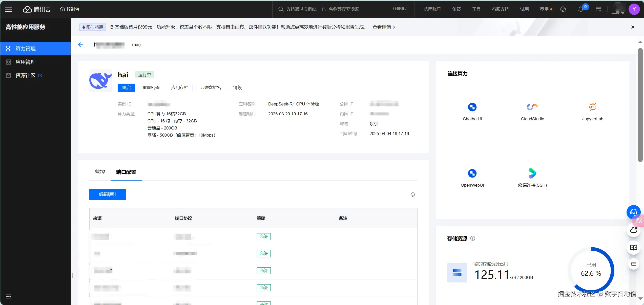The image size is (644, 305).
Task: Show storage resources info tooltip icon
Action: [472, 238]
